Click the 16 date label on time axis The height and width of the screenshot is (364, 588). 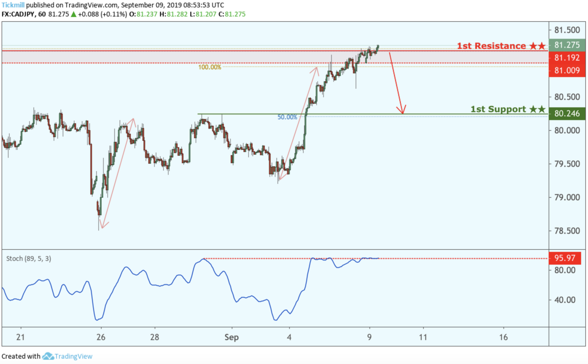(x=503, y=337)
